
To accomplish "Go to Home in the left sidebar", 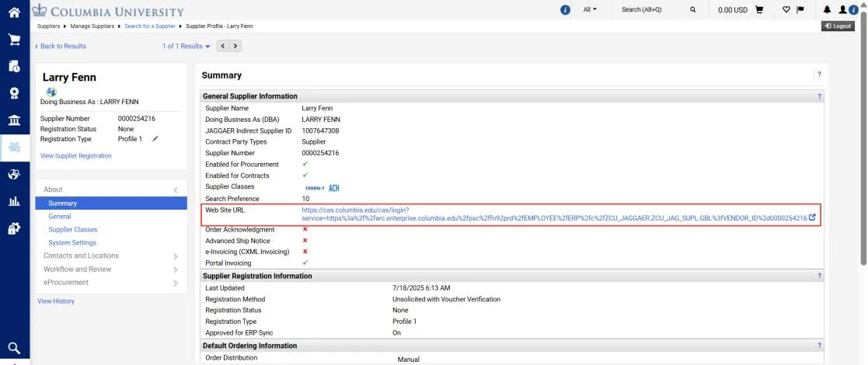I will click(x=15, y=12).
